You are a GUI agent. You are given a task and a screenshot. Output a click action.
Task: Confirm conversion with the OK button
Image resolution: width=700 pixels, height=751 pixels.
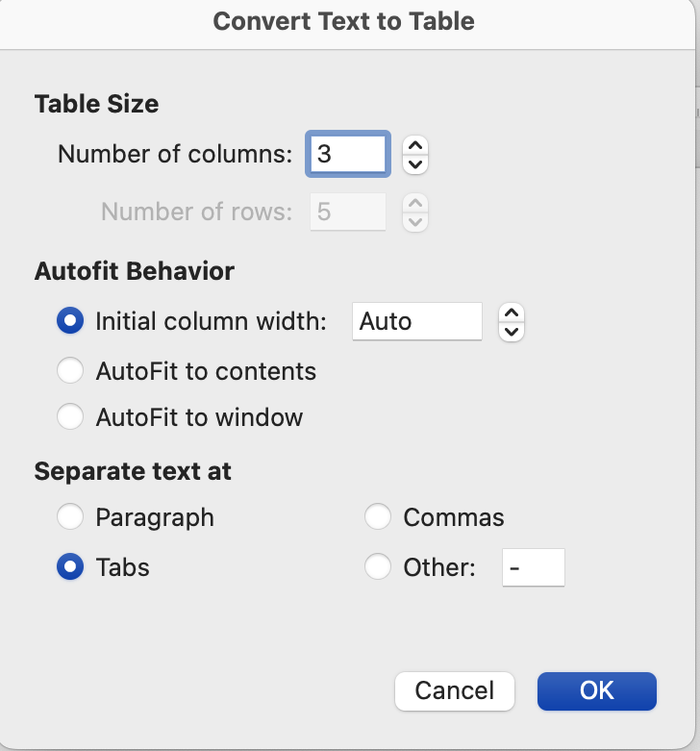[596, 690]
